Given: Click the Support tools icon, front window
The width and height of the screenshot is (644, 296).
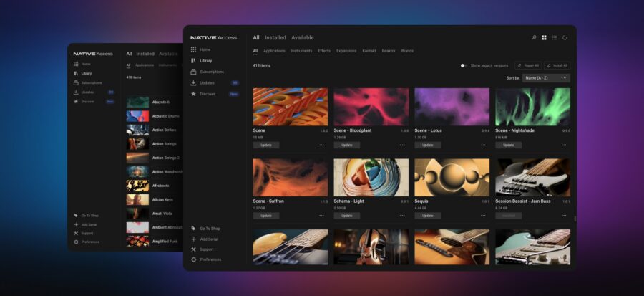Looking at the screenshot, I should click(193, 249).
